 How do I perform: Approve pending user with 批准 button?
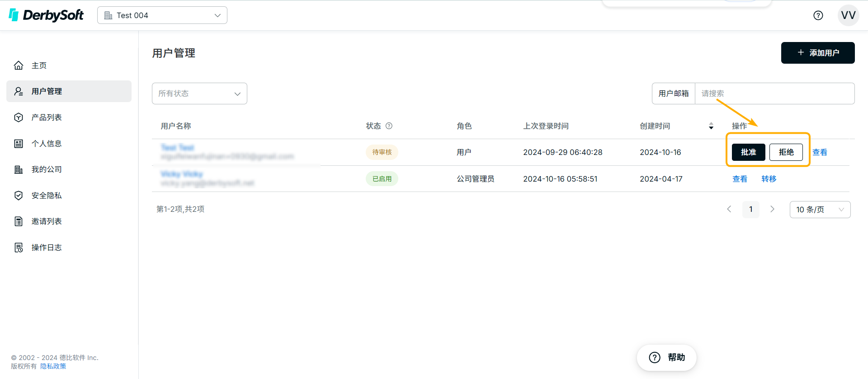(749, 152)
